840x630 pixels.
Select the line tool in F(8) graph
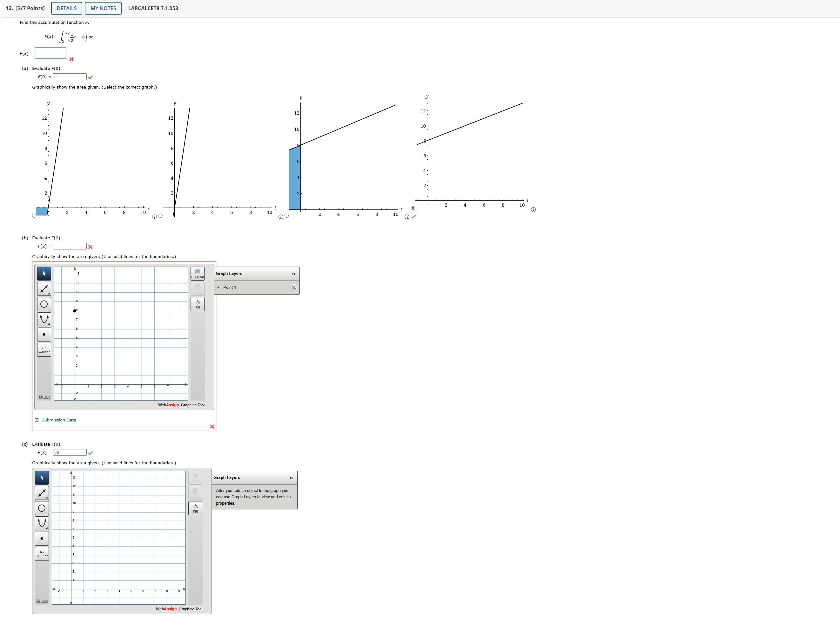42,493
